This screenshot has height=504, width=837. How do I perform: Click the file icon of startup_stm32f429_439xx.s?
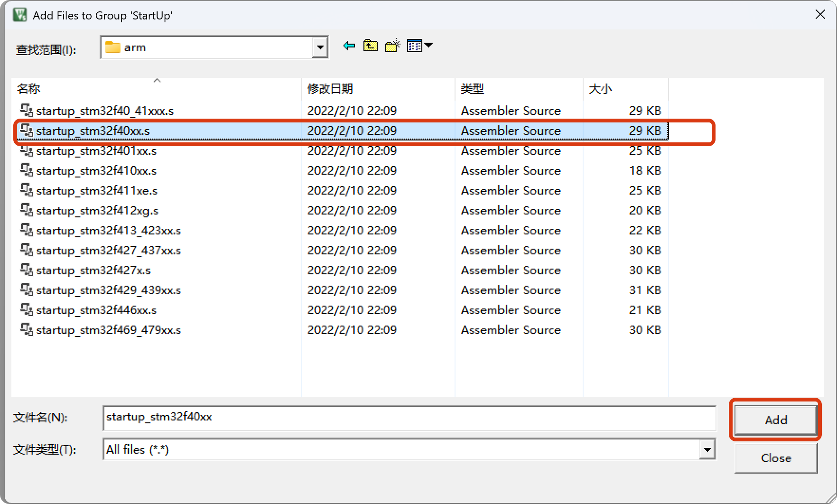click(x=27, y=290)
